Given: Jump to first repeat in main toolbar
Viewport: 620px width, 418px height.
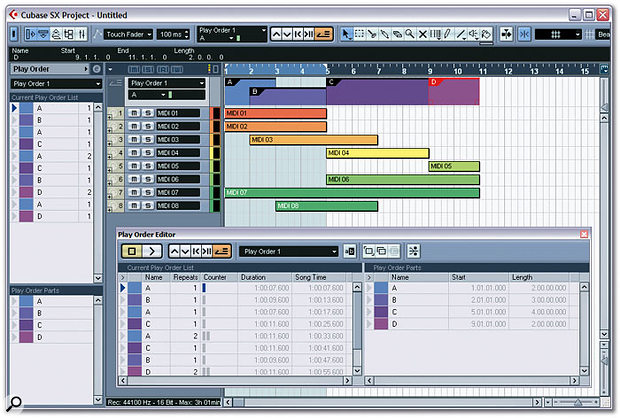Looking at the screenshot, I should tap(298, 34).
